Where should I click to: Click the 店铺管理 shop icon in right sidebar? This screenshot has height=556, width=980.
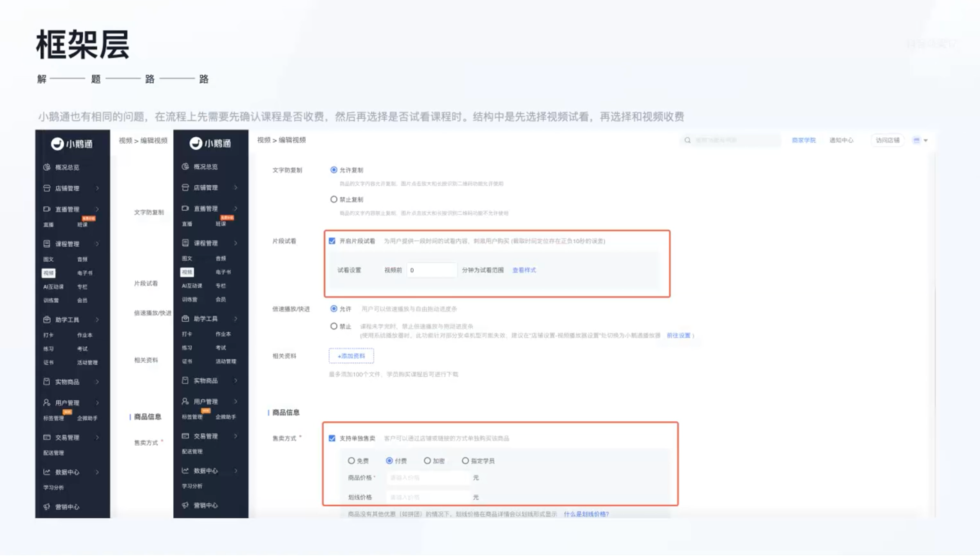point(185,187)
